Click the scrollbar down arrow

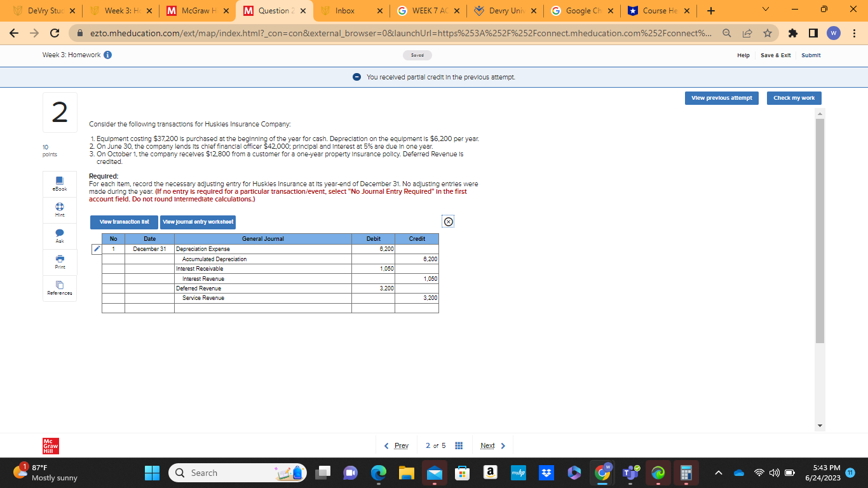coord(820,426)
